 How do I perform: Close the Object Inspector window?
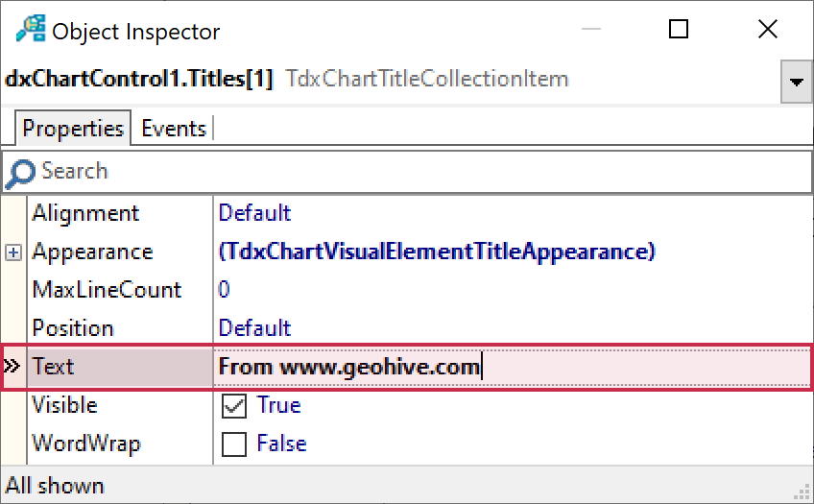click(767, 30)
